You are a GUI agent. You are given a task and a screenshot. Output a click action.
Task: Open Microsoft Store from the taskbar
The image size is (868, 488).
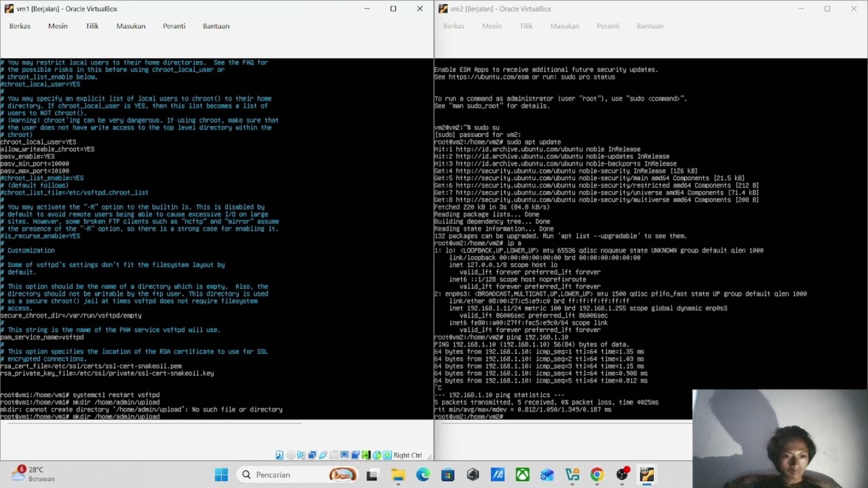[448, 475]
